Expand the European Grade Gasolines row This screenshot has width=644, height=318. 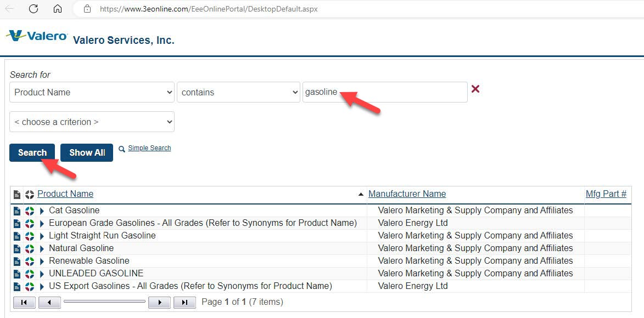[42, 224]
